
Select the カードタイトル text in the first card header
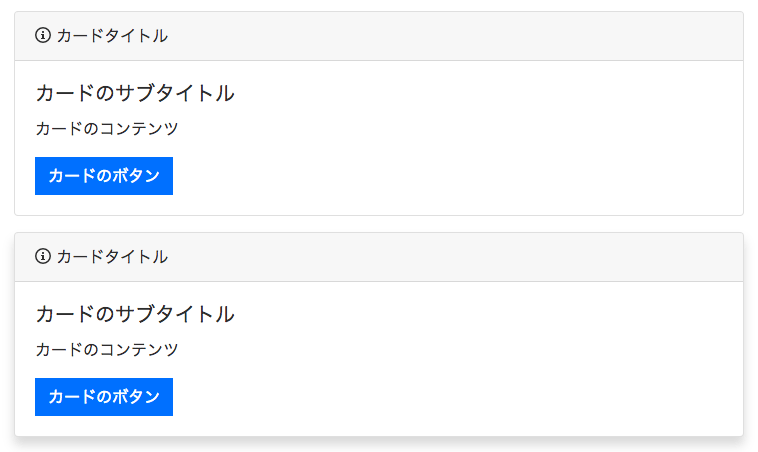pyautogui.click(x=112, y=36)
